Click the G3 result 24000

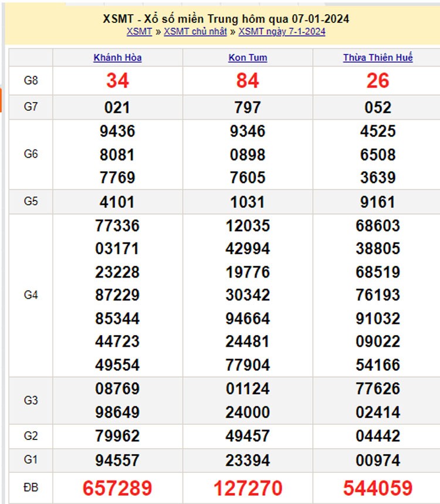click(248, 412)
